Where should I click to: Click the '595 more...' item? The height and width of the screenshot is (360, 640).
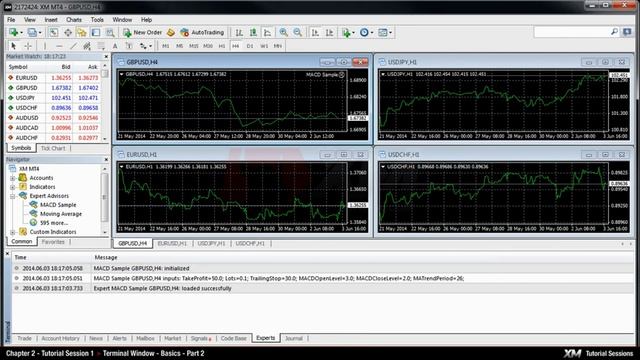point(54,223)
